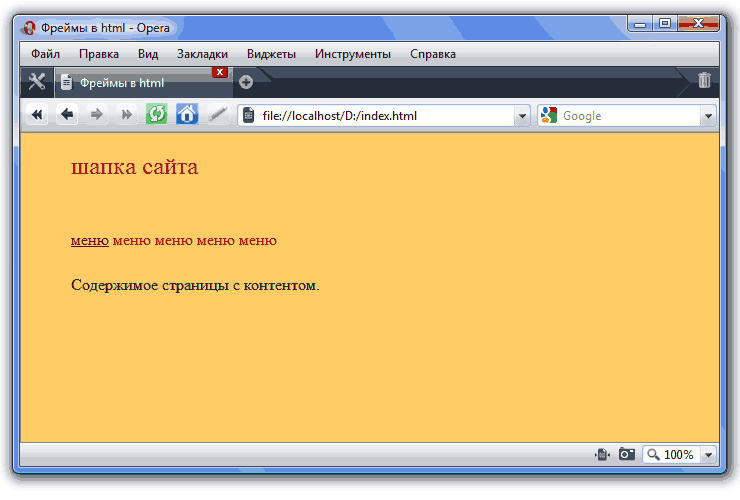Open the closed tabs trash bin
The width and height of the screenshot is (740, 500).
[x=704, y=81]
